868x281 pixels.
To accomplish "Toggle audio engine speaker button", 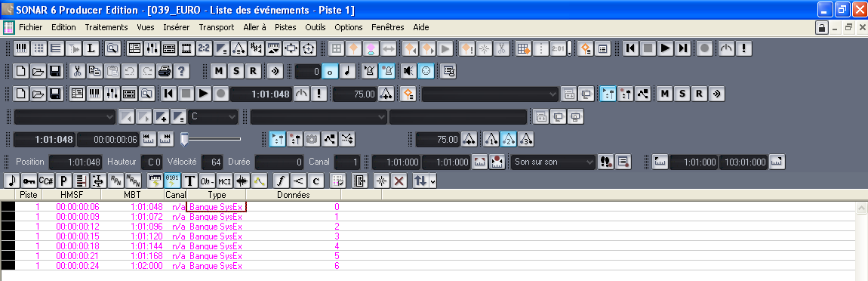I will (x=409, y=71).
